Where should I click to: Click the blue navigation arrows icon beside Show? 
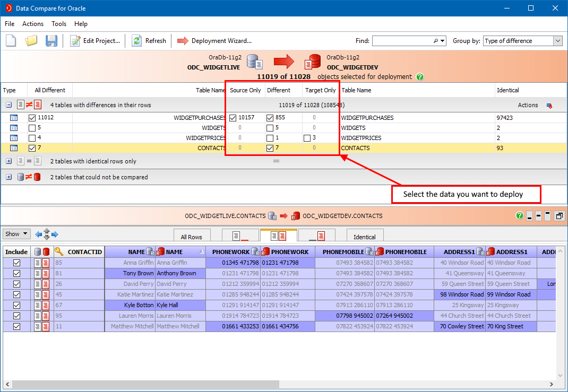(x=47, y=234)
